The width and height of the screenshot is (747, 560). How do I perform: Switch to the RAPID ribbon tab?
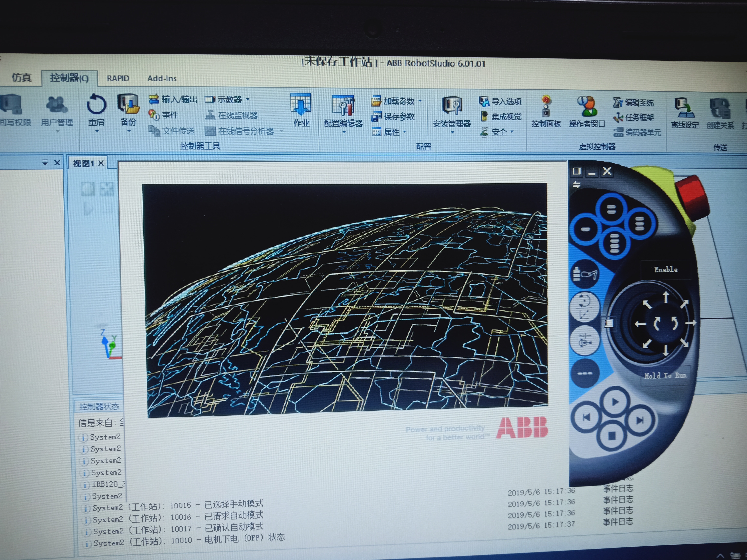click(x=118, y=78)
